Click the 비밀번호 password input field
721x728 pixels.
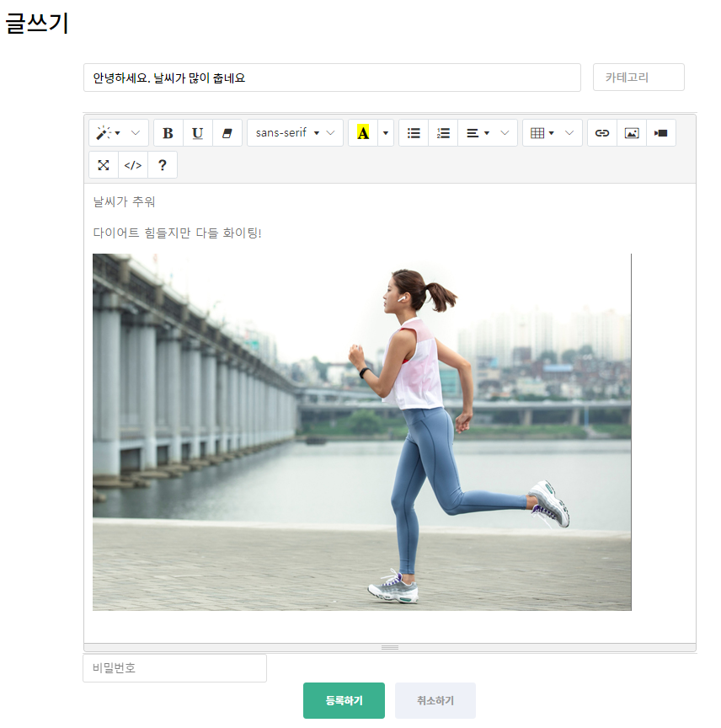click(174, 667)
